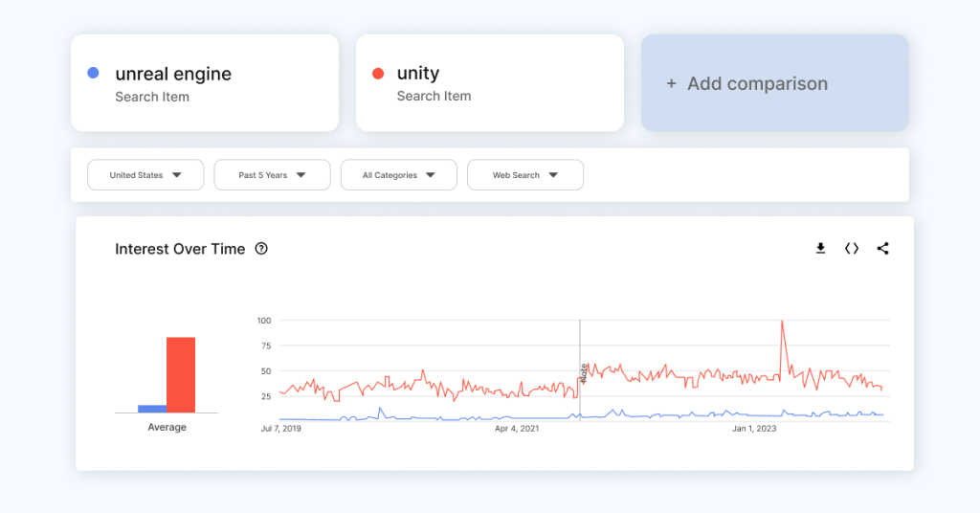Open the United States region dropdown
Screen dimensions: 980x513
coord(145,175)
